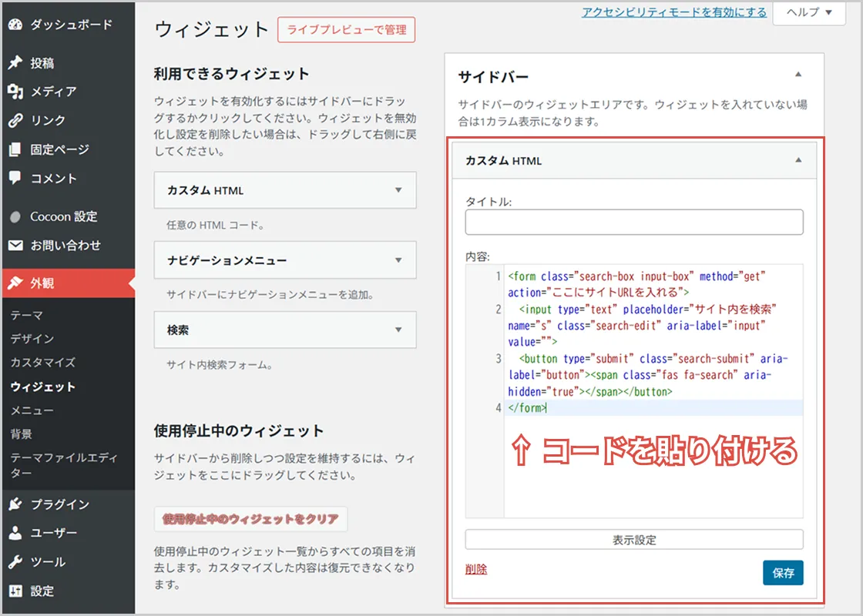Click the 保存 save button
The image size is (863, 616).
coord(783,573)
